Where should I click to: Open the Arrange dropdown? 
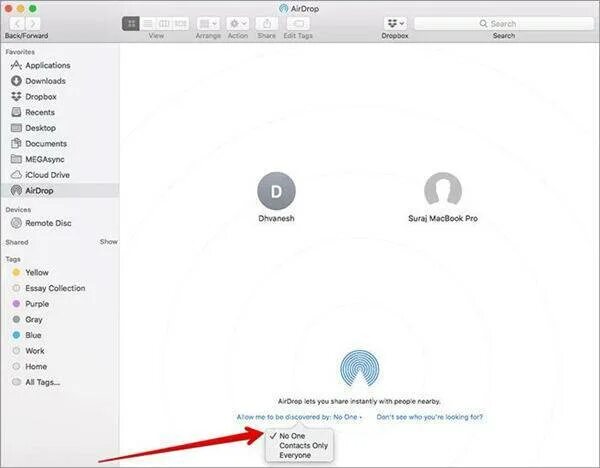208,24
